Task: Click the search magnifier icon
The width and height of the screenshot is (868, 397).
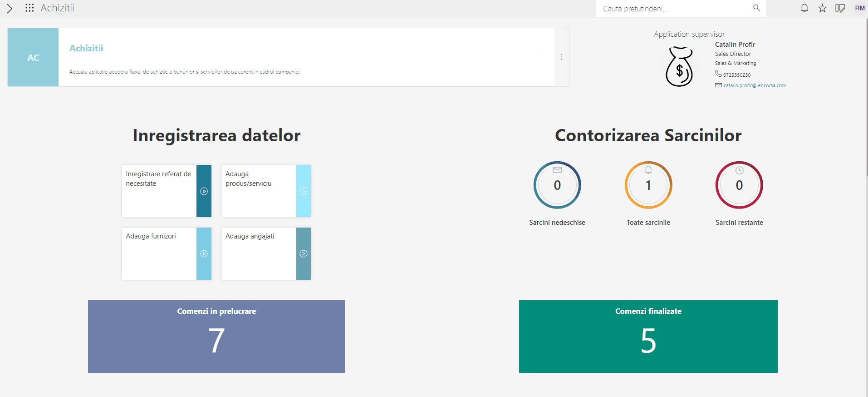Action: [756, 8]
